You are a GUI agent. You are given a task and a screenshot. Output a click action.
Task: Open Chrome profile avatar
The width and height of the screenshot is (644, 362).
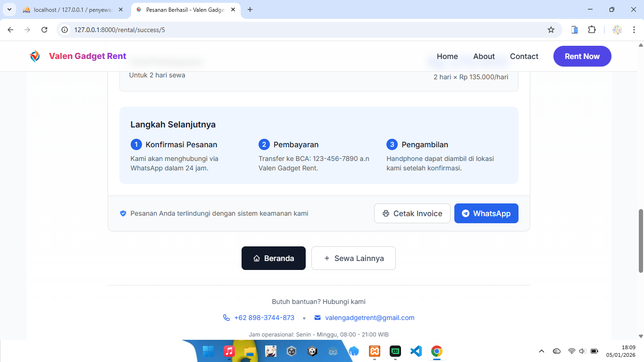click(x=617, y=30)
